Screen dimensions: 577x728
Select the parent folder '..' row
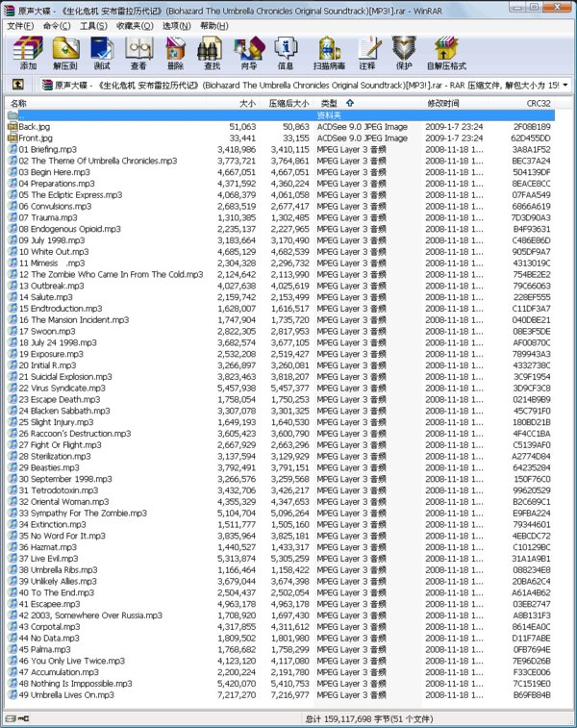[x=281, y=115]
